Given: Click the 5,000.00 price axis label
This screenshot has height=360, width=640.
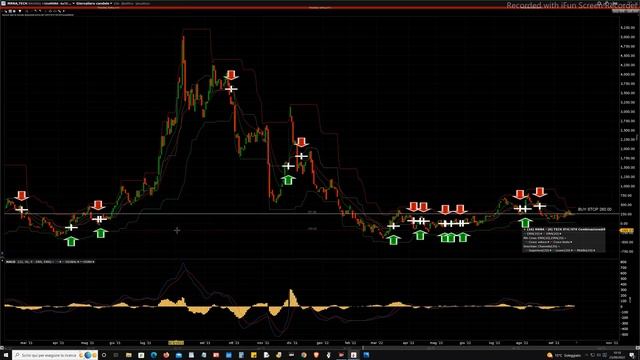Looking at the screenshot, I should (x=627, y=37).
